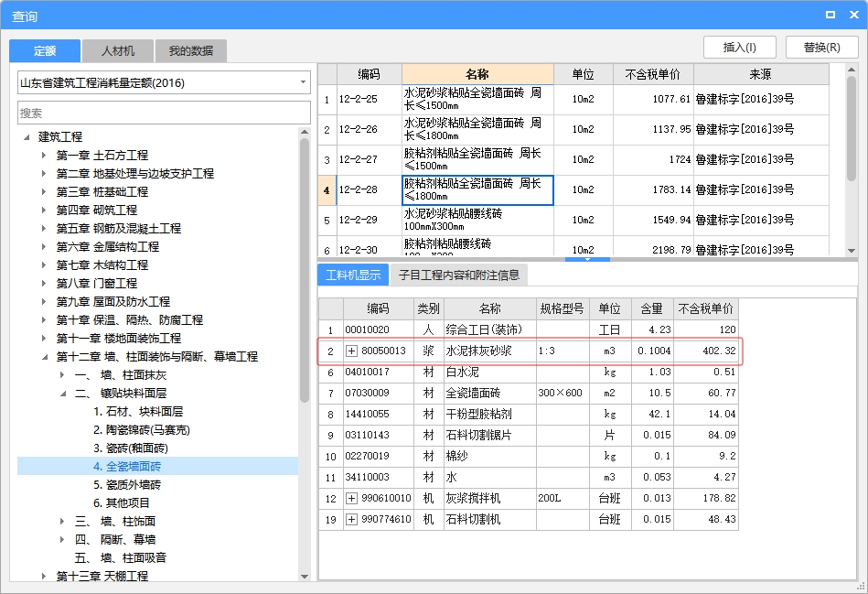Click the 含量 column header
The width and height of the screenshot is (868, 594).
point(652,308)
